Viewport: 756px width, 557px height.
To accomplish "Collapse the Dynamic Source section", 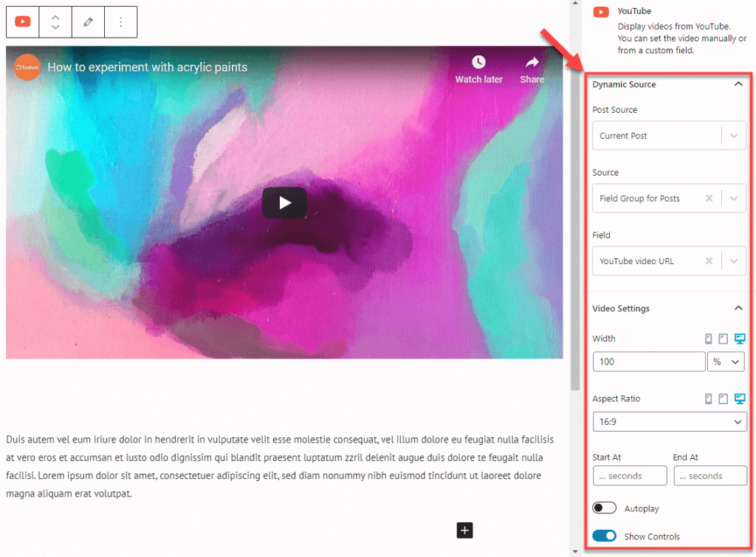I will point(738,84).
